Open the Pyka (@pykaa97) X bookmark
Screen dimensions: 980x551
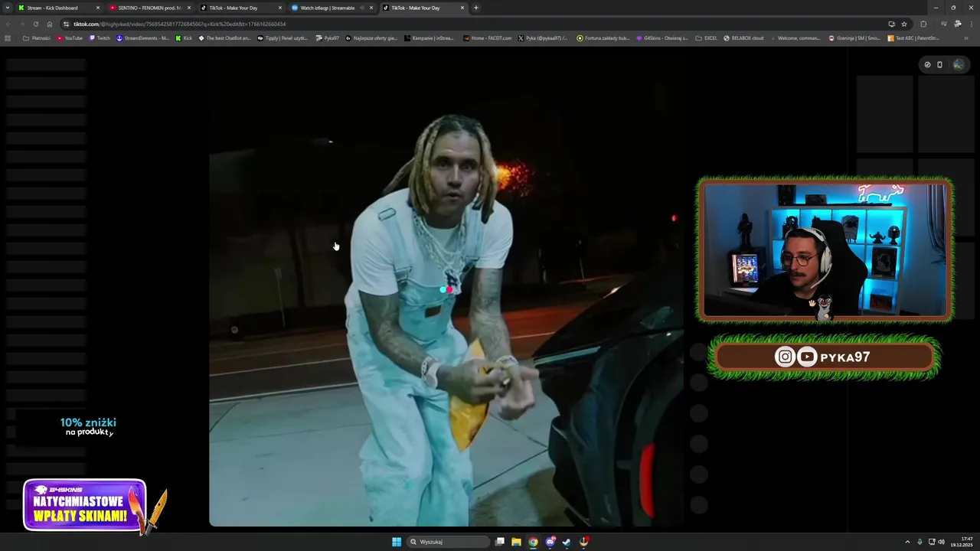pyautogui.click(x=543, y=37)
